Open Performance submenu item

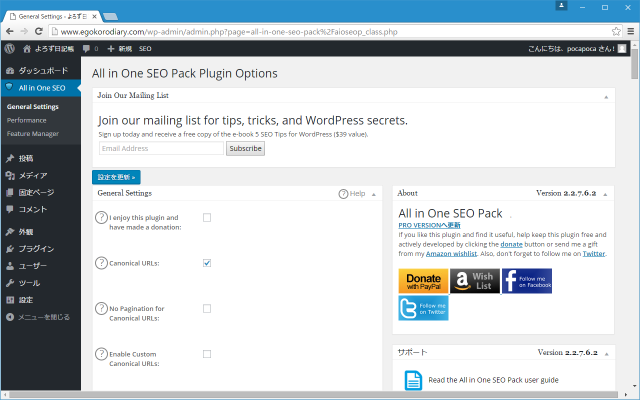[26, 119]
